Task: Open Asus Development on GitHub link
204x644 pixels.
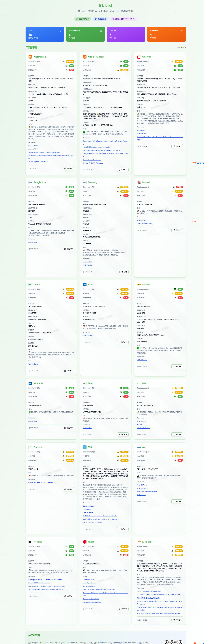Action: (147, 491)
